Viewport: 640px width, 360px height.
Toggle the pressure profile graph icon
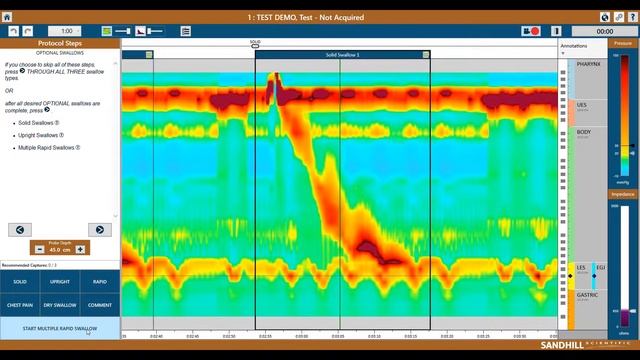point(140,31)
